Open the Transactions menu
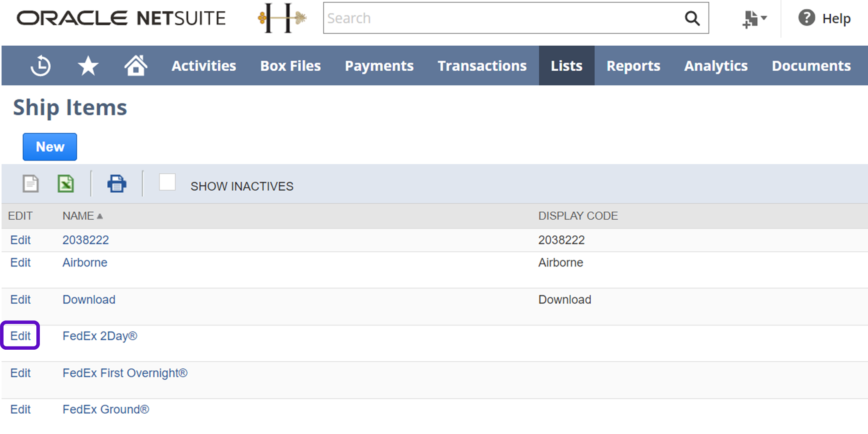The image size is (868, 434). 482,66
